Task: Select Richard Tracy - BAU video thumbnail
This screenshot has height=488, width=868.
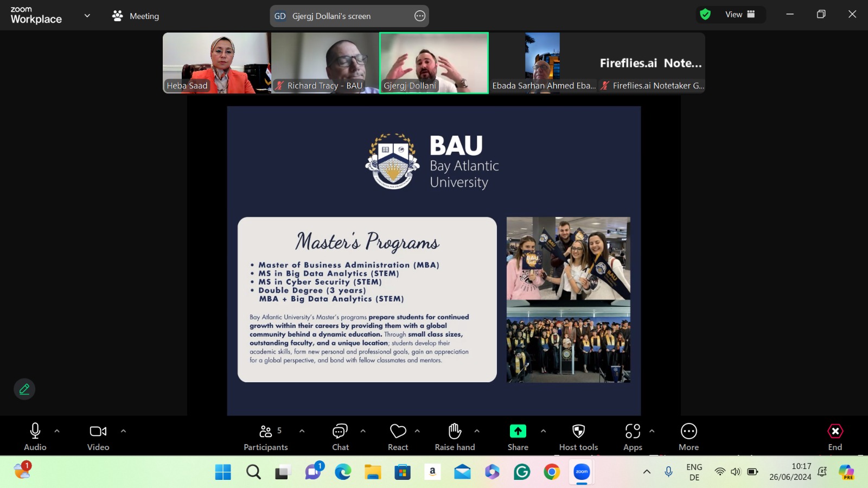Action: click(325, 63)
